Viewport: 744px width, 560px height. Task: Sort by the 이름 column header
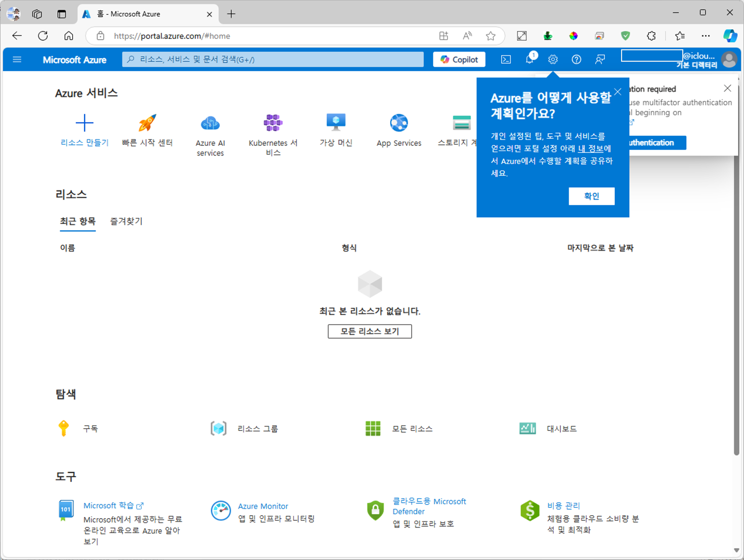pos(68,247)
